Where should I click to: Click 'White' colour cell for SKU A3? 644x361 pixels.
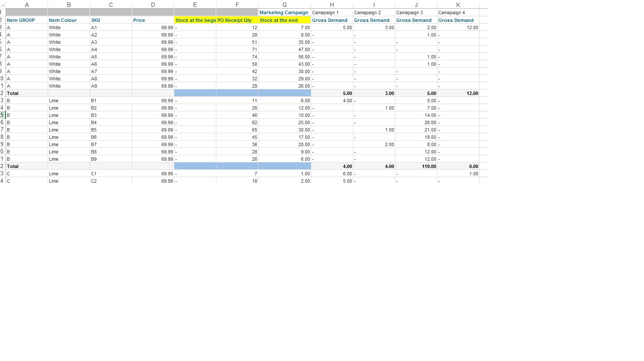[69, 42]
